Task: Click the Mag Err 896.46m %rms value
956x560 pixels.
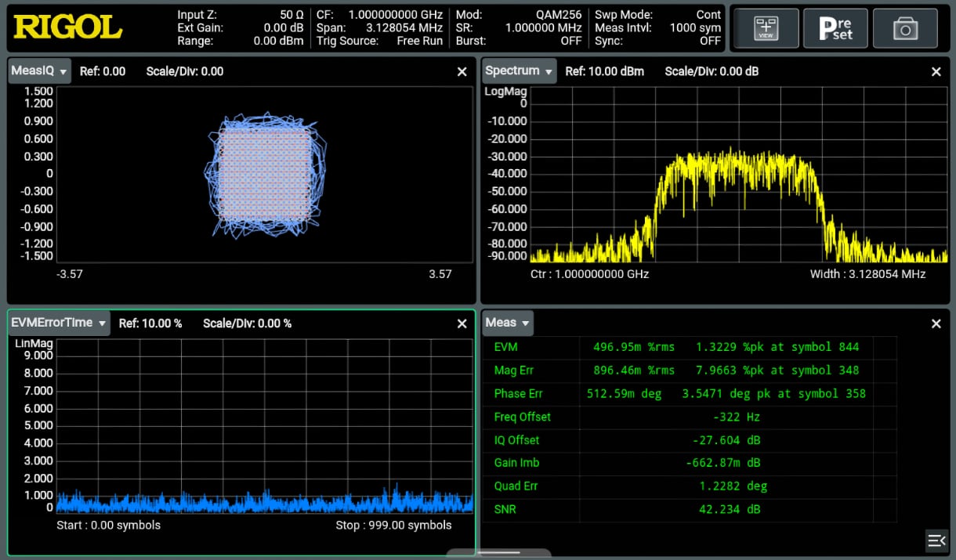Action: click(634, 370)
